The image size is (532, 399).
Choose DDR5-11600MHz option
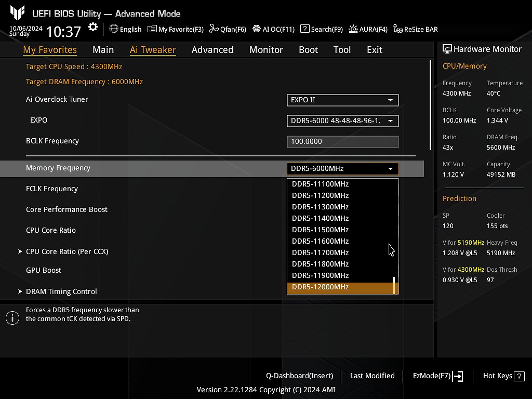(340, 241)
